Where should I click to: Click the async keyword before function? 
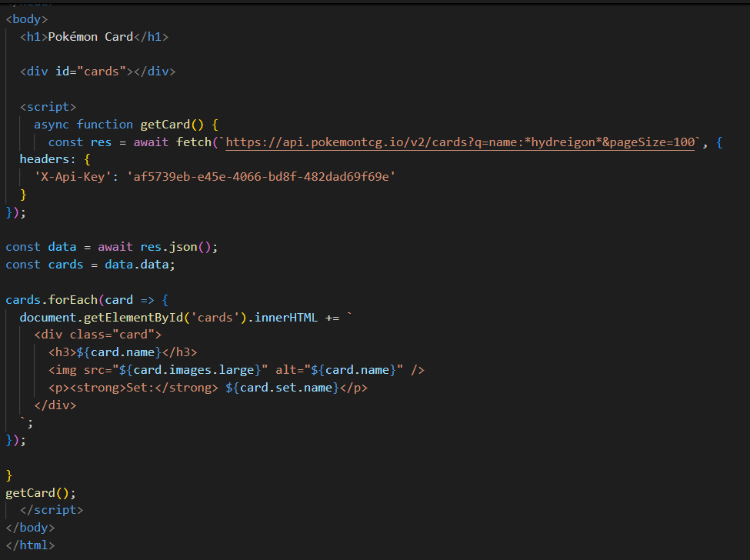click(52, 125)
